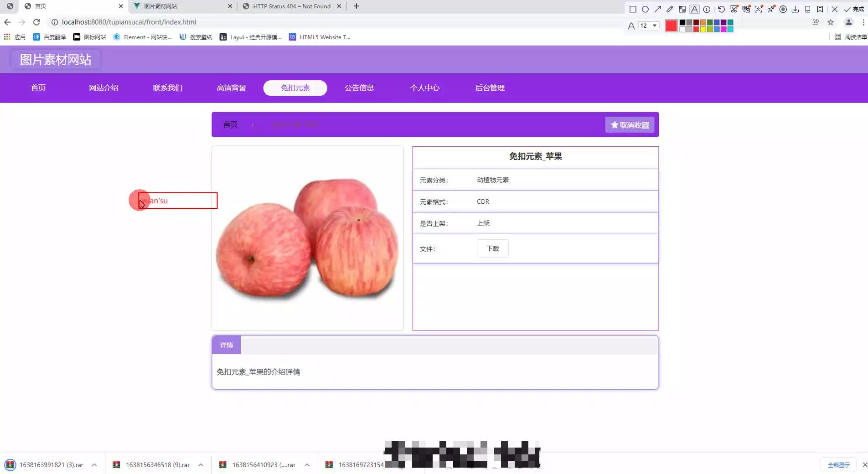Open the font size 12 dropdown

tap(649, 26)
